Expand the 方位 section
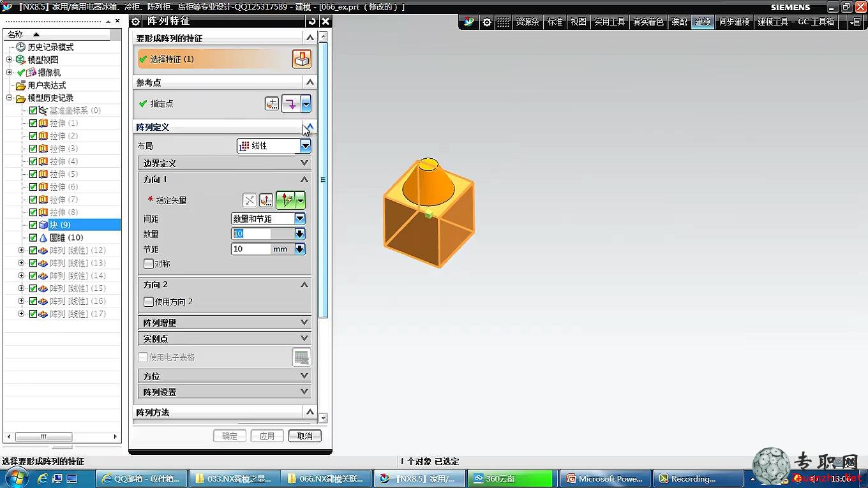Viewport: 868px width, 488px height. [225, 376]
